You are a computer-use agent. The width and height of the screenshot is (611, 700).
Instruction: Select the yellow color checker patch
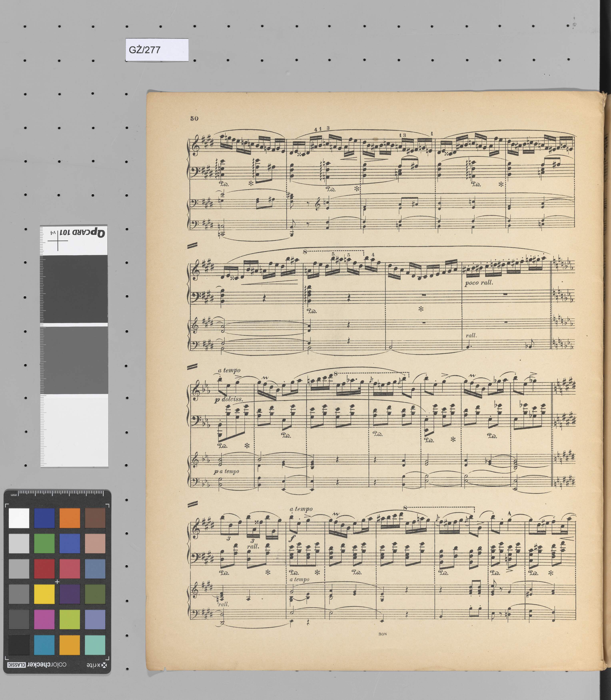click(44, 594)
